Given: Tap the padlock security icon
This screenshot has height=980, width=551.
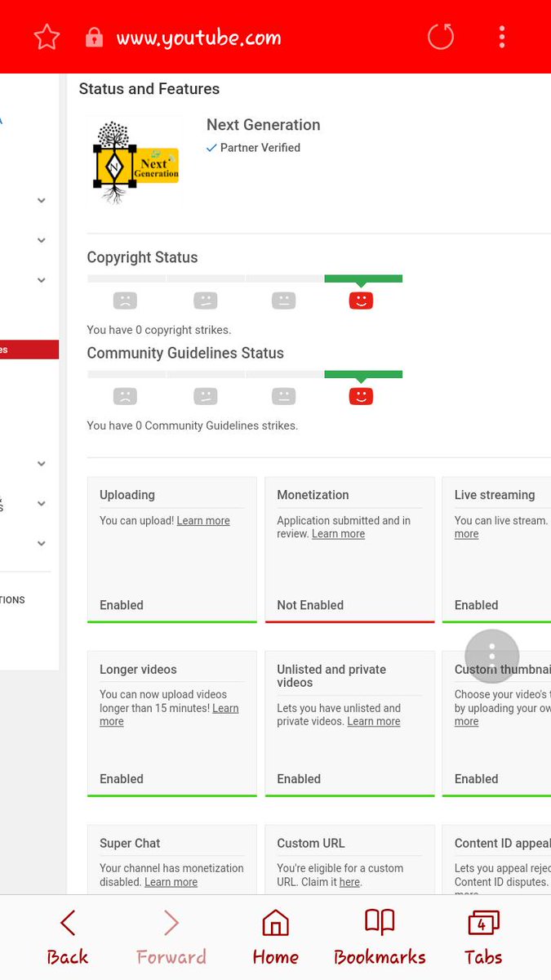Looking at the screenshot, I should coord(94,38).
